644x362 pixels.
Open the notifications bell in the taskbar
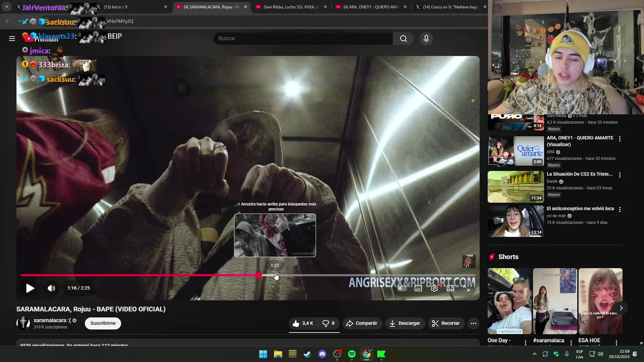[634, 354]
